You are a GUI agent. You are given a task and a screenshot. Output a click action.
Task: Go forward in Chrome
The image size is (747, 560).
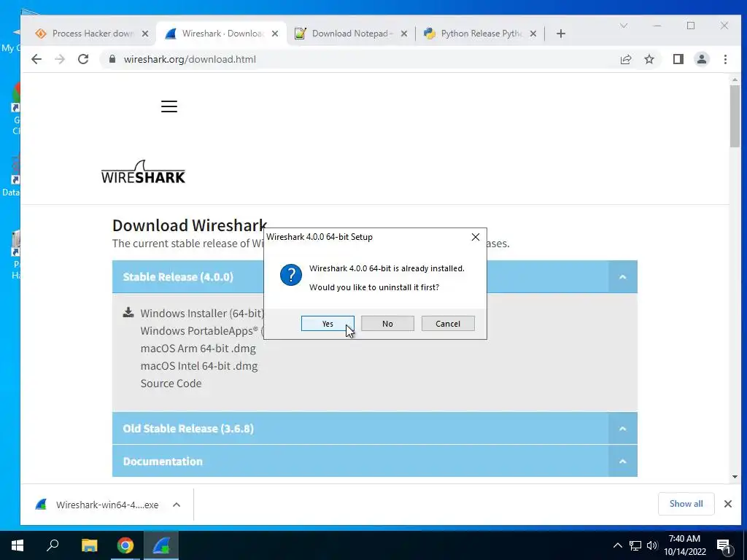click(x=60, y=59)
